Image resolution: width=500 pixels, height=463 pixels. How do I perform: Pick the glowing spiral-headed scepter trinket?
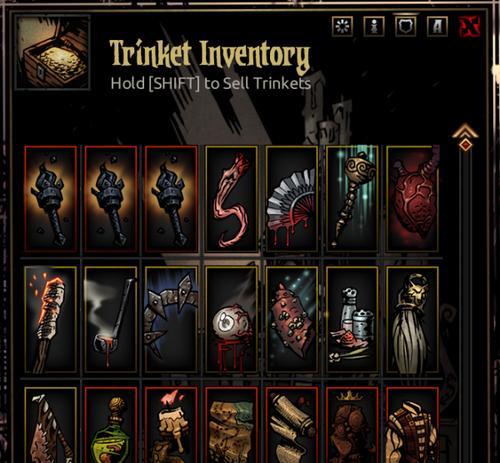[x=352, y=199]
